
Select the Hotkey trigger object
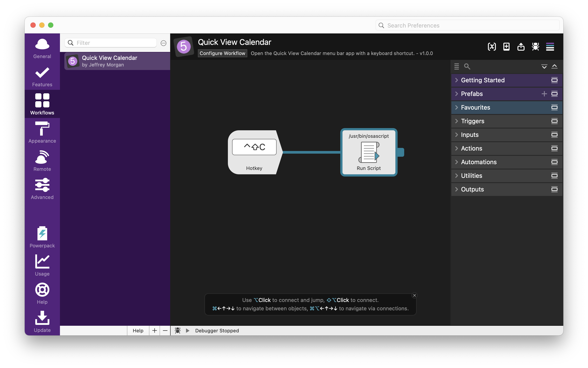(255, 152)
